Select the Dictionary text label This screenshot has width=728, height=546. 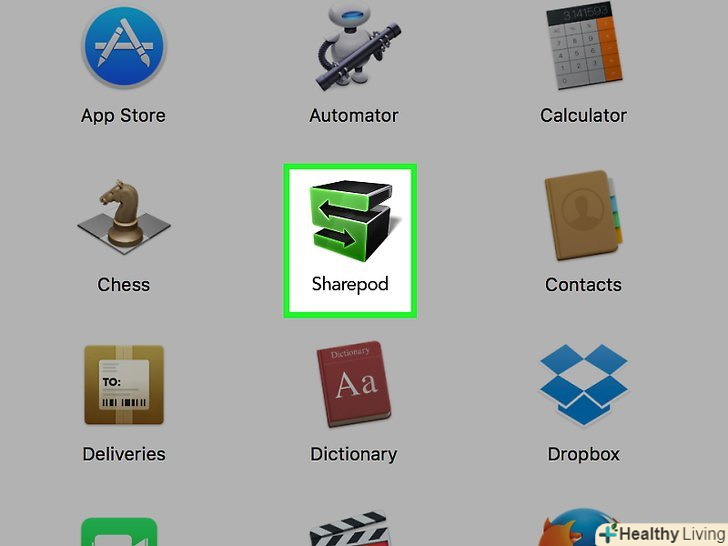point(354,455)
